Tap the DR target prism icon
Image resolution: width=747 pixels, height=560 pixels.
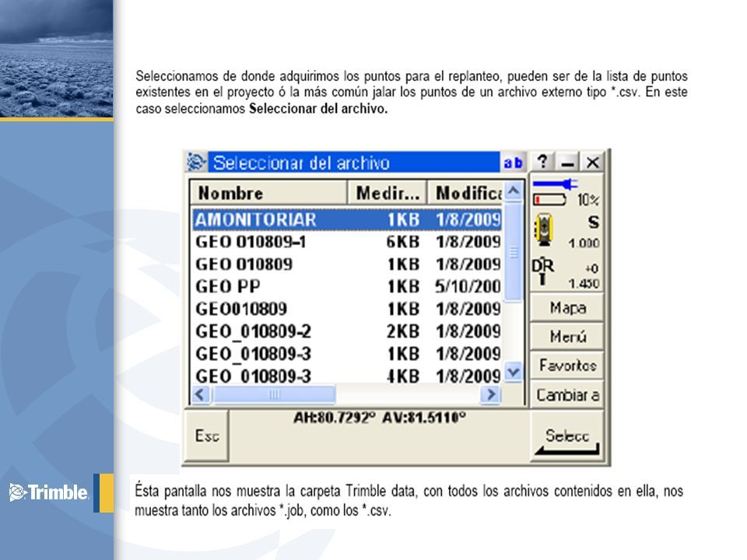542,272
